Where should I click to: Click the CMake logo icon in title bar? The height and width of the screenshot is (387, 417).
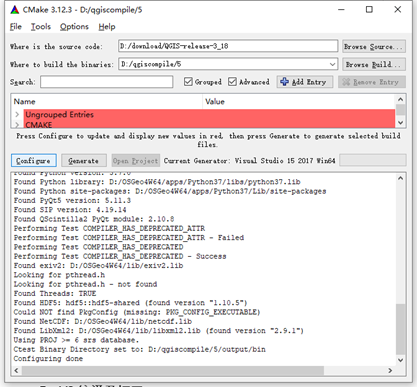point(15,10)
